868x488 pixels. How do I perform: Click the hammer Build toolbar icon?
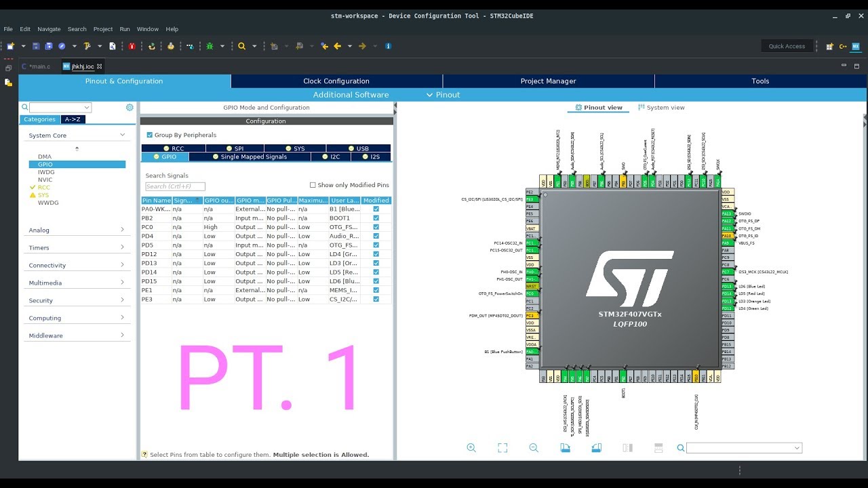click(x=87, y=46)
